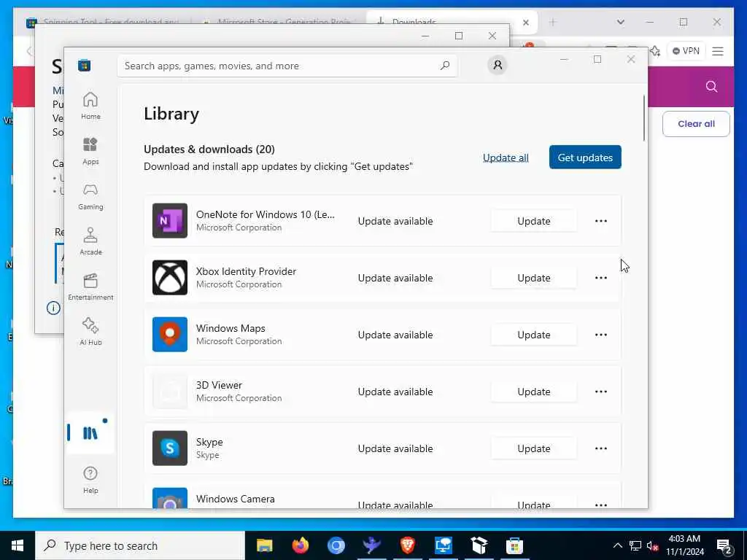Open Arcade section in Store sidebar
747x560 pixels.
[x=90, y=241]
